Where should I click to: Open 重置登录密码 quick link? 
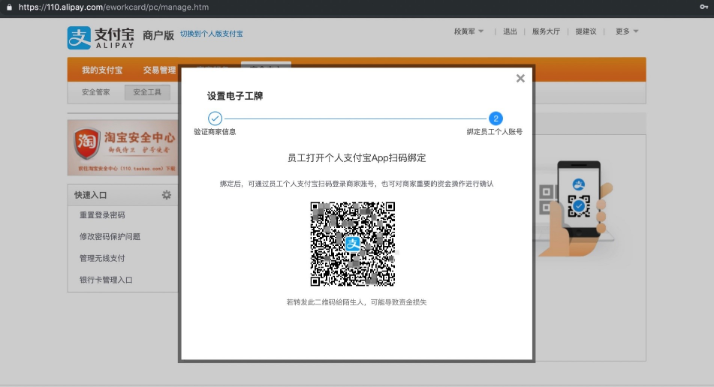pos(102,215)
